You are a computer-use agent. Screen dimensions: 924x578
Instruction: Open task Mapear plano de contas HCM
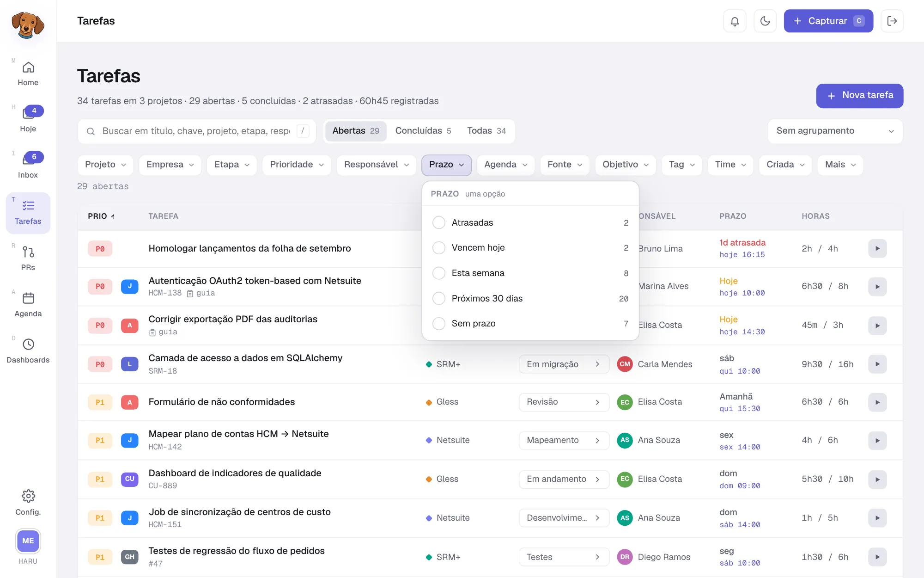pyautogui.click(x=238, y=434)
